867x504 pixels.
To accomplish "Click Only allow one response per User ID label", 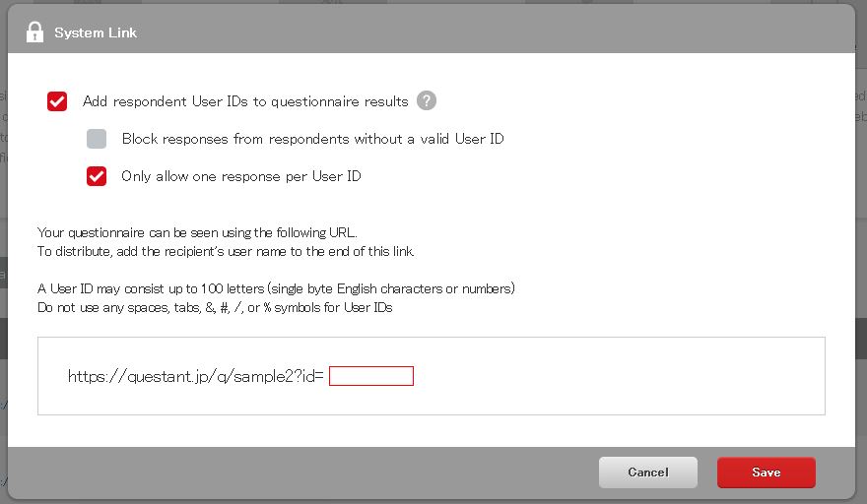I will tap(241, 176).
